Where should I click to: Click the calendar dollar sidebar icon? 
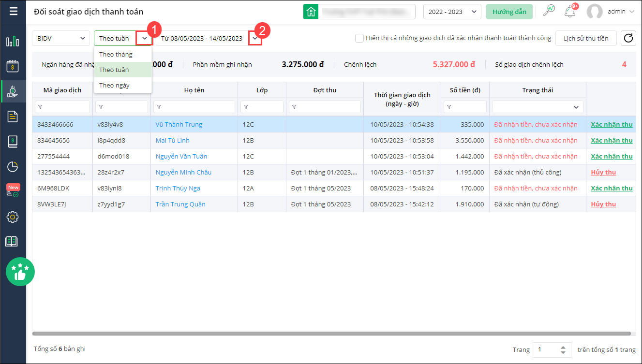(13, 66)
